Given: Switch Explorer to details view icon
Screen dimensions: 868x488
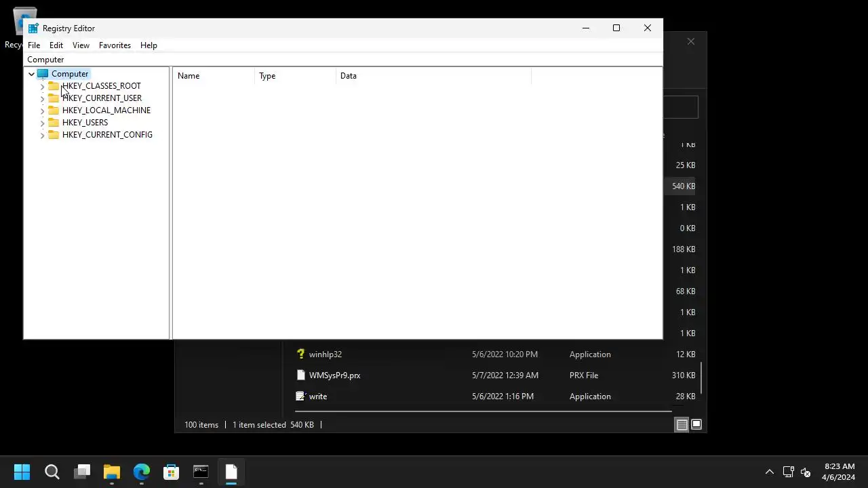Looking at the screenshot, I should [682, 425].
